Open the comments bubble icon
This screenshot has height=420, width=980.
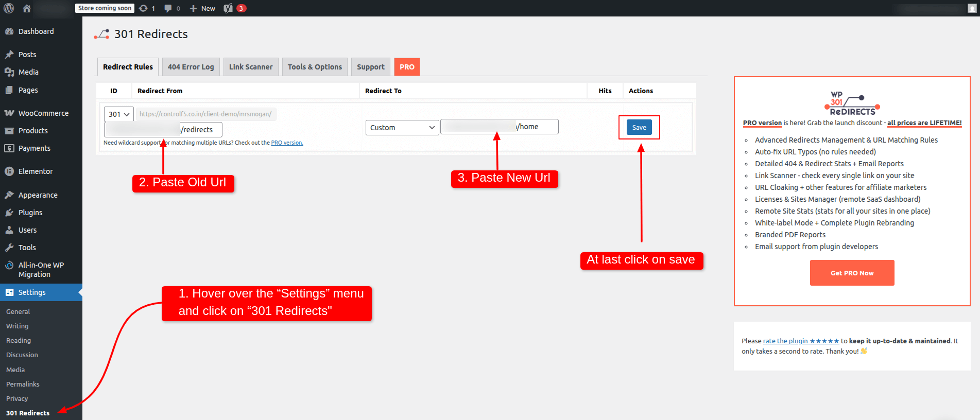click(168, 8)
